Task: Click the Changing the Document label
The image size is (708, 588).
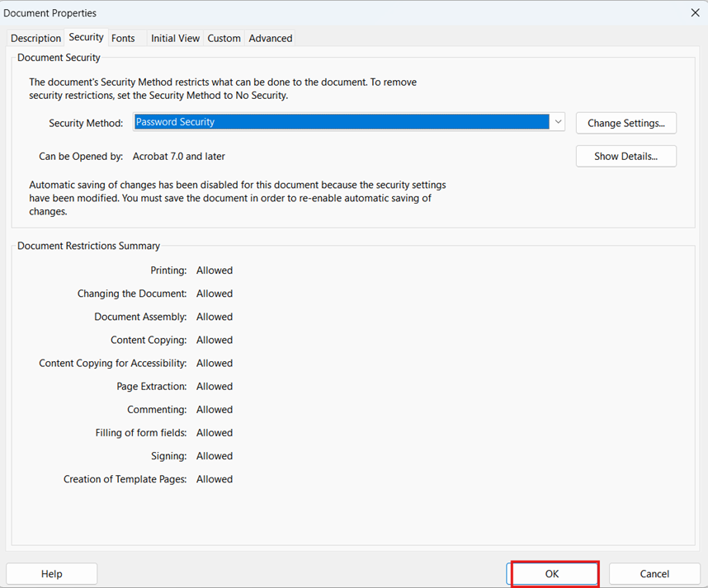Action: 132,294
